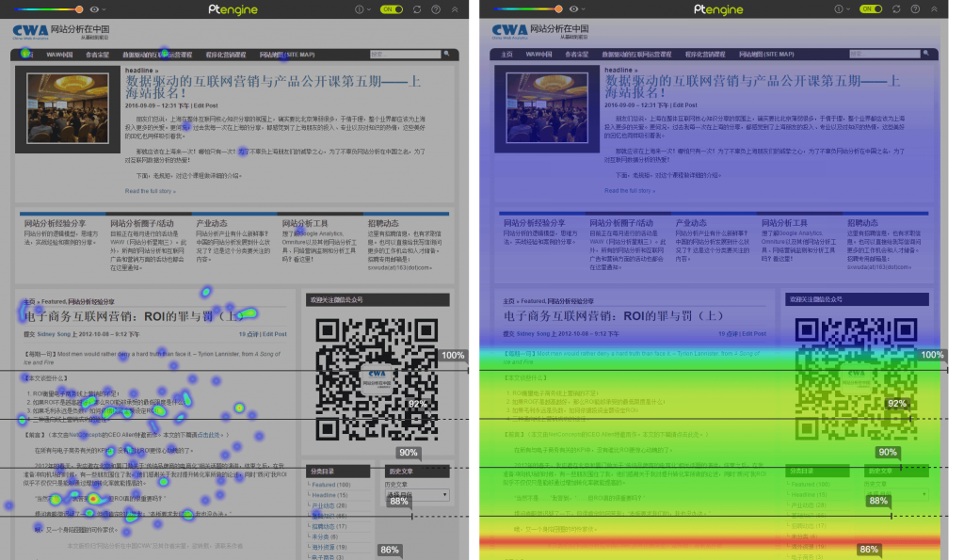Viewport: 964px width, 560px height.
Task: Click the 88% scroll reach marker in right panel
Action: (878, 501)
